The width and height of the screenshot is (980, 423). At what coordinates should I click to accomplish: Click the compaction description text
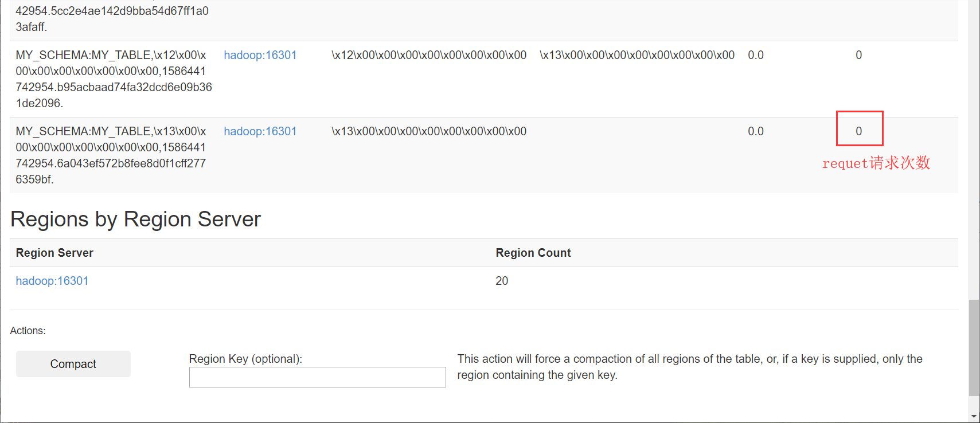[690, 367]
